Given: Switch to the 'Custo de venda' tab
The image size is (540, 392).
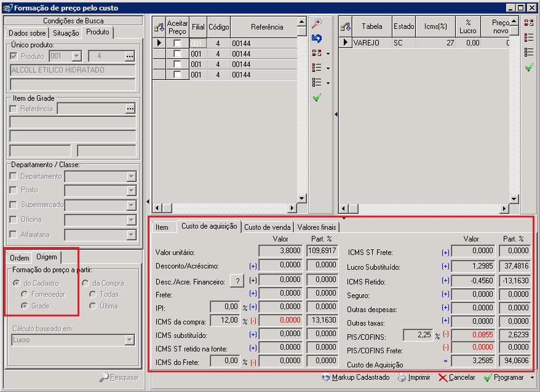Looking at the screenshot, I should click(x=268, y=227).
